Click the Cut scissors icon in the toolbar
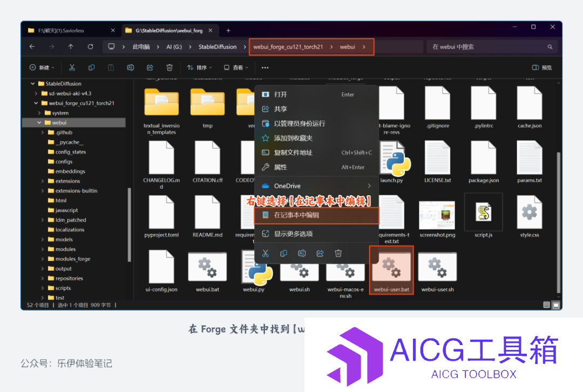The image size is (583, 392). (x=72, y=67)
